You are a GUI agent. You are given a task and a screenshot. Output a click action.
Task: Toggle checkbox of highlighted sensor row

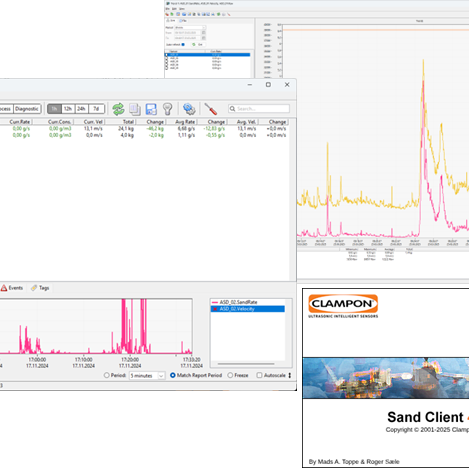(167, 55)
